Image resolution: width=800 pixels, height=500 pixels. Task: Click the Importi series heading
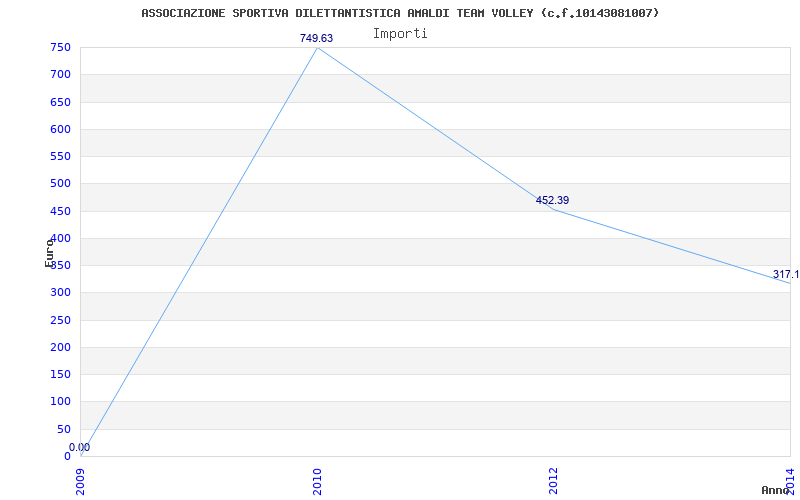[x=400, y=33]
